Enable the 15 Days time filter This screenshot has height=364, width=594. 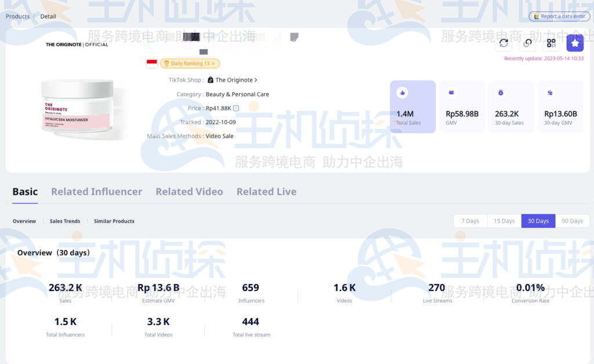tap(504, 221)
